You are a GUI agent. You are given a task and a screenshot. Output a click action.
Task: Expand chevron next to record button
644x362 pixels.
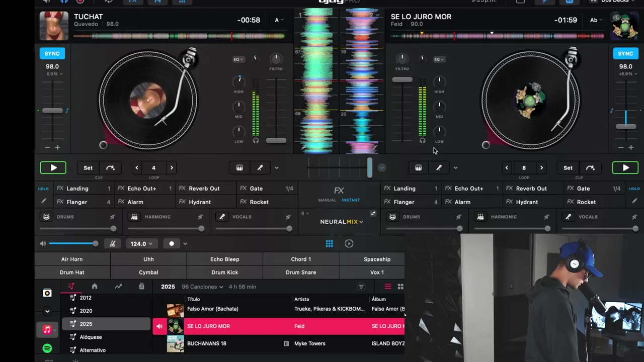[x=185, y=244]
